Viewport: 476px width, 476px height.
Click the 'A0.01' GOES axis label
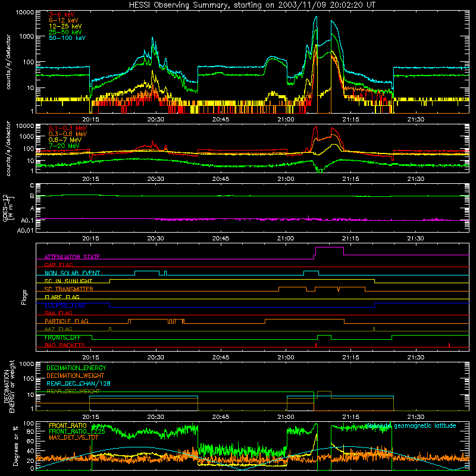point(25,230)
